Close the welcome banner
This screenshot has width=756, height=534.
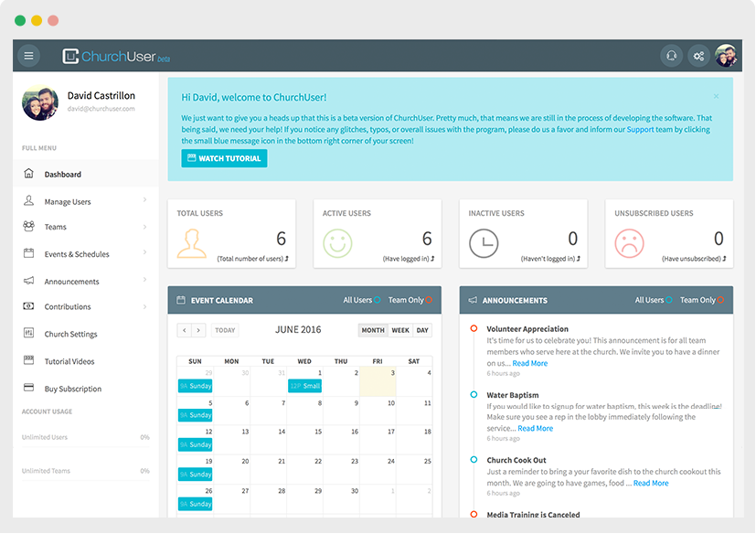click(x=717, y=97)
